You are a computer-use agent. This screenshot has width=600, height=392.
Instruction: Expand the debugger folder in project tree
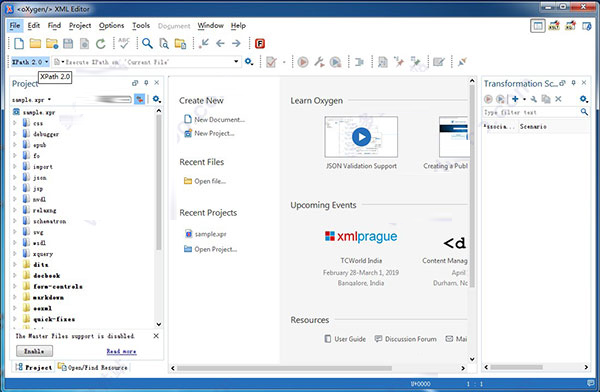point(15,134)
